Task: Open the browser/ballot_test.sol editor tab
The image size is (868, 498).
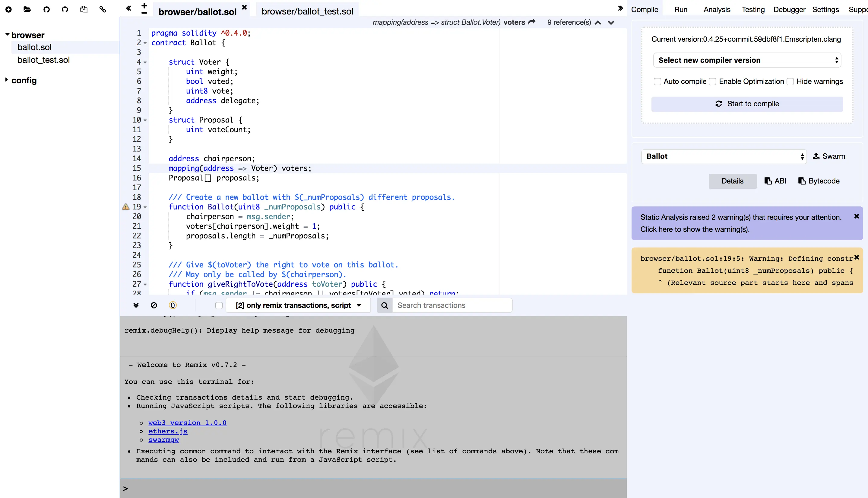Action: pos(307,11)
